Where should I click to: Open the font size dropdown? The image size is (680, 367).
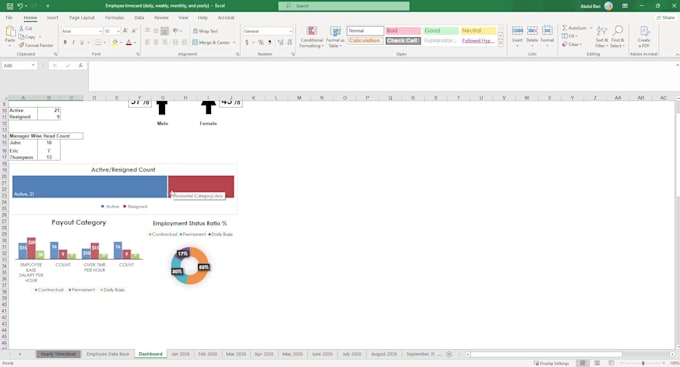click(x=118, y=31)
